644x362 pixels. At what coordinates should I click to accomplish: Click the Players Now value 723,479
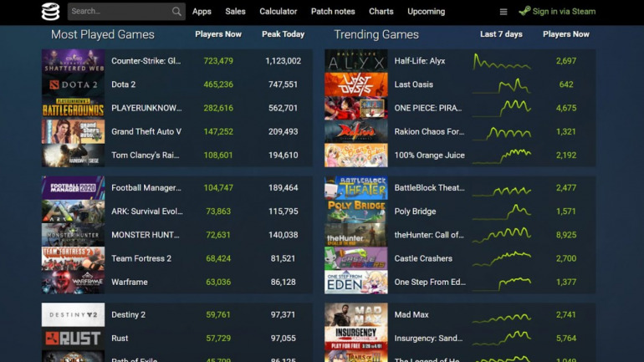(x=218, y=61)
